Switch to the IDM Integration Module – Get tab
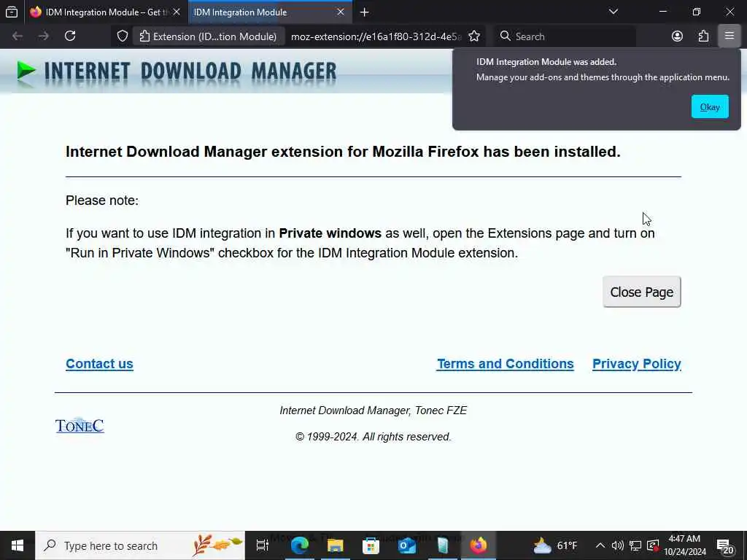 98,12
